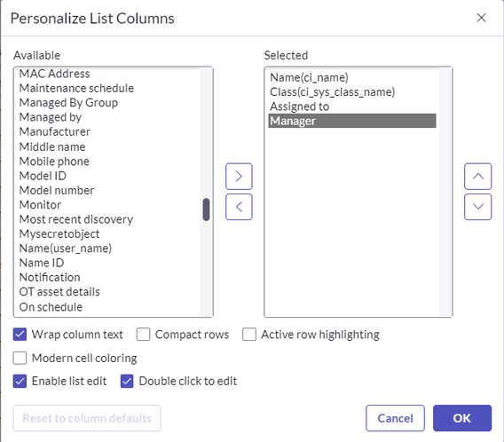Viewport: 504px width, 442px height.
Task: Click the OK button
Action: coord(462,418)
